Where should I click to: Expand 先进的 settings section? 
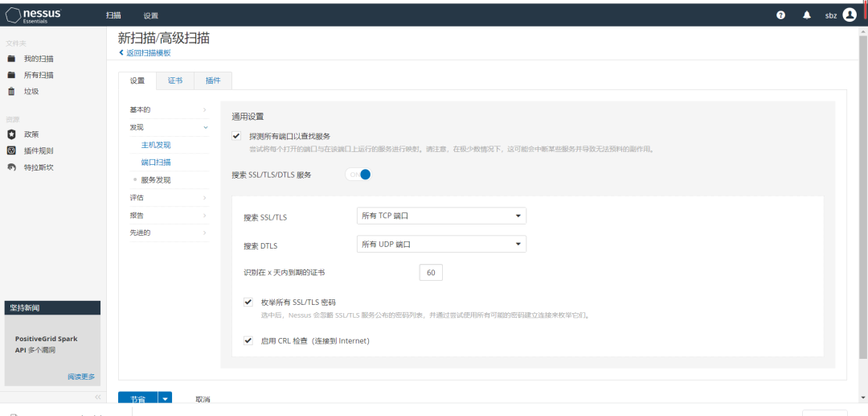click(169, 233)
